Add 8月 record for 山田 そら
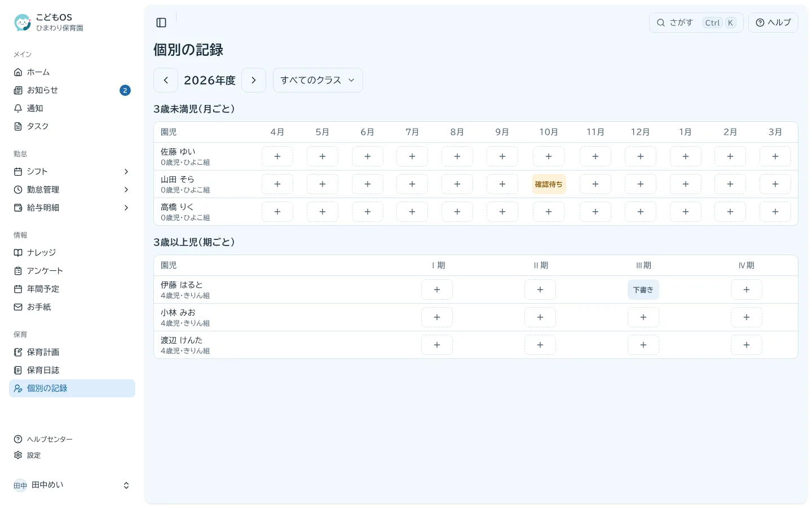Viewport: 812px width, 508px height. tap(457, 184)
